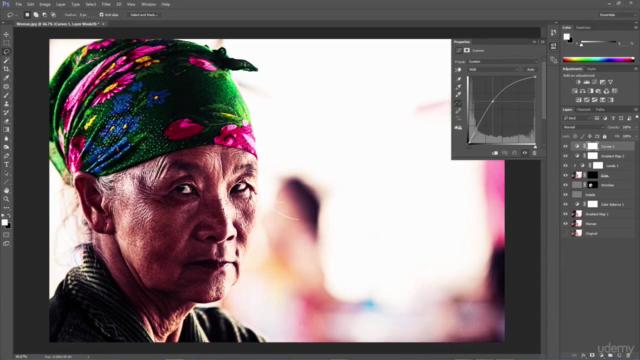Viewport: 640px width, 360px height.
Task: Hide the Curves 1 layer
Action: click(x=566, y=146)
